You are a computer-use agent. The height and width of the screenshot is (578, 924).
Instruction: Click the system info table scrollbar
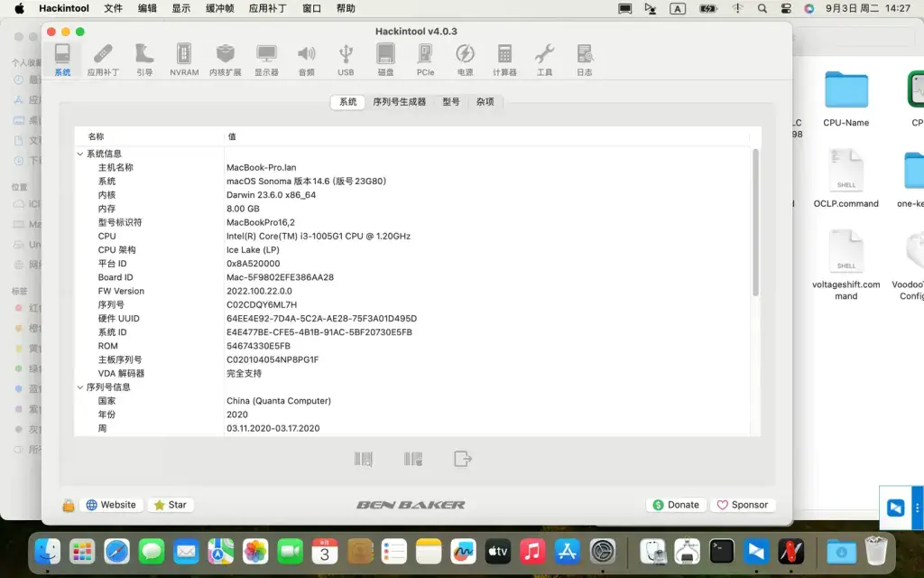755,223
